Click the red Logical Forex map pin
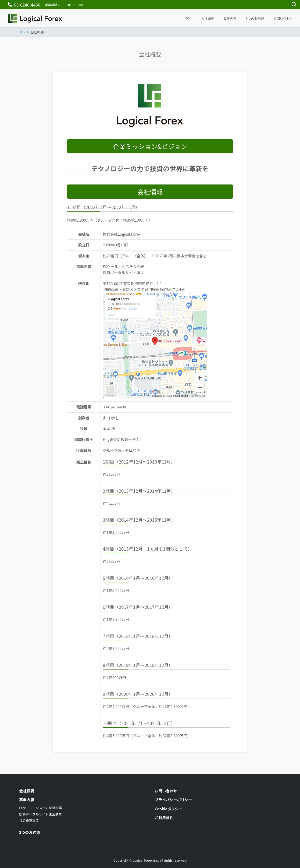This screenshot has width=300, height=868. [155, 341]
